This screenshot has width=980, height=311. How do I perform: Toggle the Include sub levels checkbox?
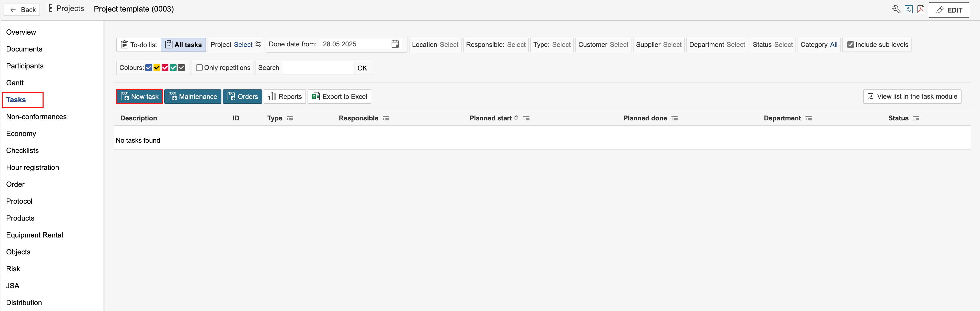click(850, 45)
